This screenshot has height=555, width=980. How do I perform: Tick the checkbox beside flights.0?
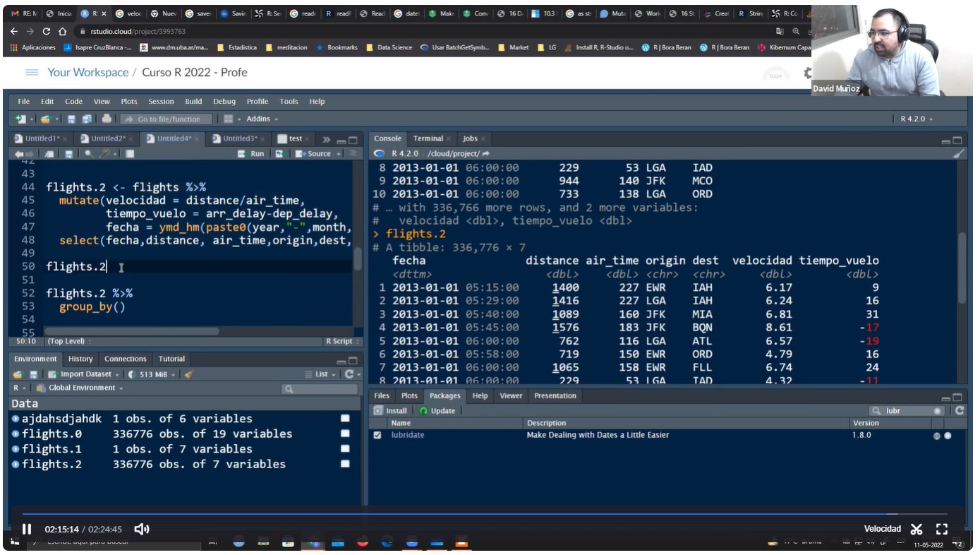(345, 434)
